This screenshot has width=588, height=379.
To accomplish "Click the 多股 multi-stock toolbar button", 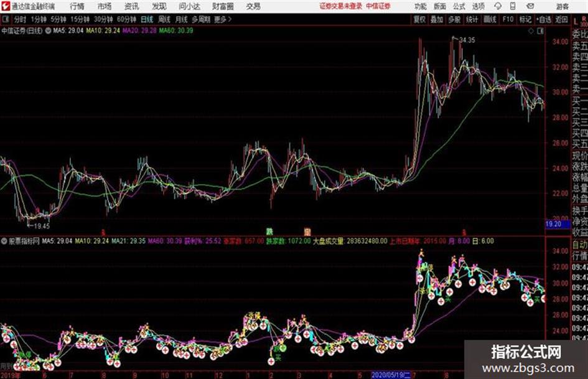I will click(x=454, y=19).
